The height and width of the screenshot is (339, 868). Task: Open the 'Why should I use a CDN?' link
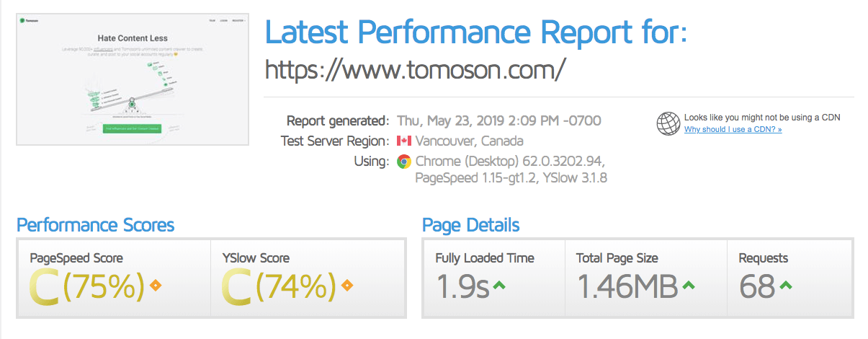733,129
